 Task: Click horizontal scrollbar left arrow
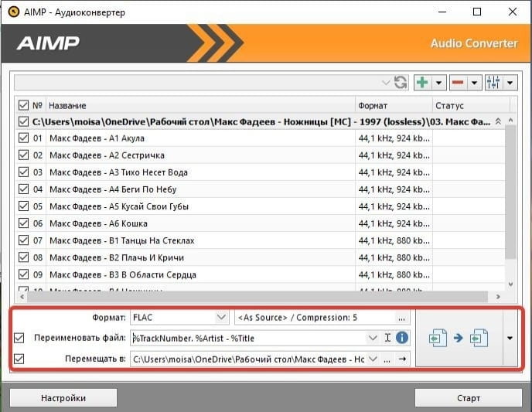(x=22, y=297)
